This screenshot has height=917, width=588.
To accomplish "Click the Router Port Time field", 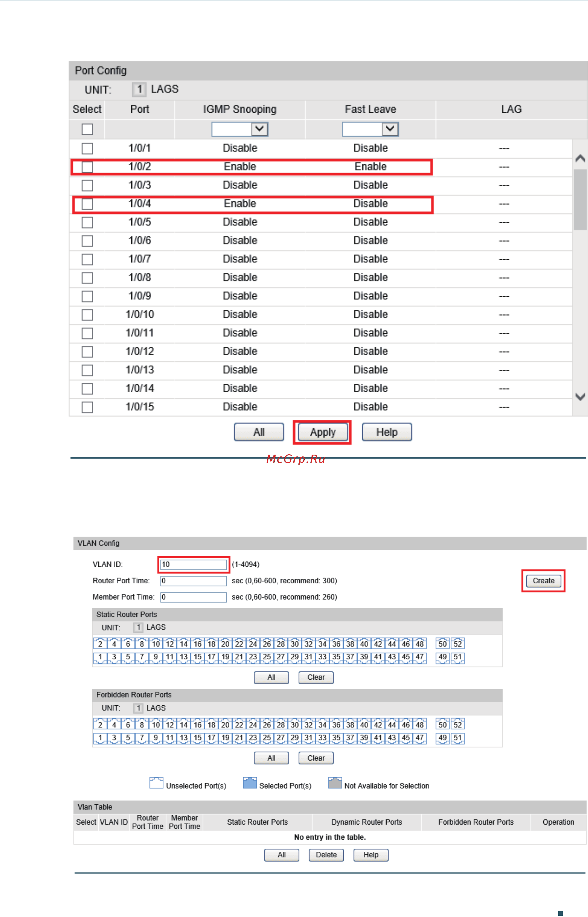I will [x=194, y=581].
